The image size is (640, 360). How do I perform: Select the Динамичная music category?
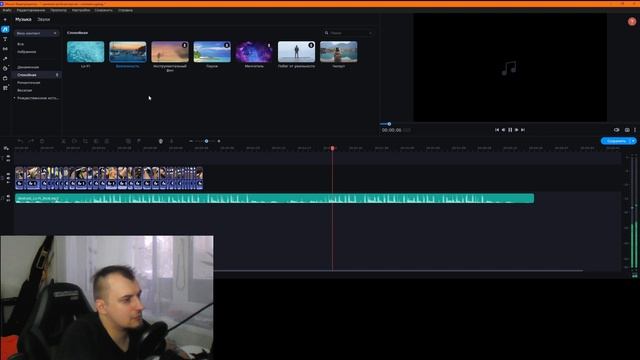[28, 67]
